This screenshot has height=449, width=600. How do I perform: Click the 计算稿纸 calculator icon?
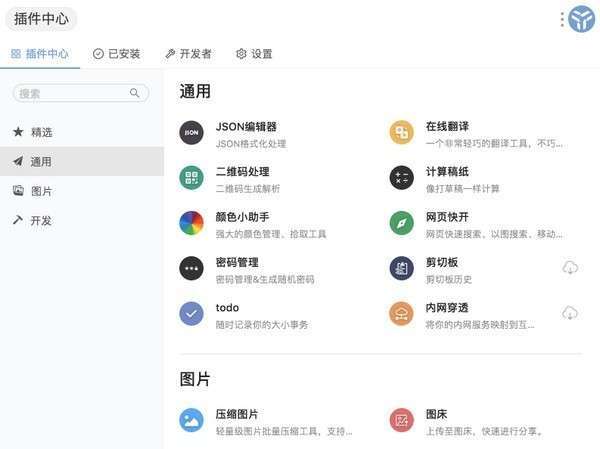[x=401, y=178]
